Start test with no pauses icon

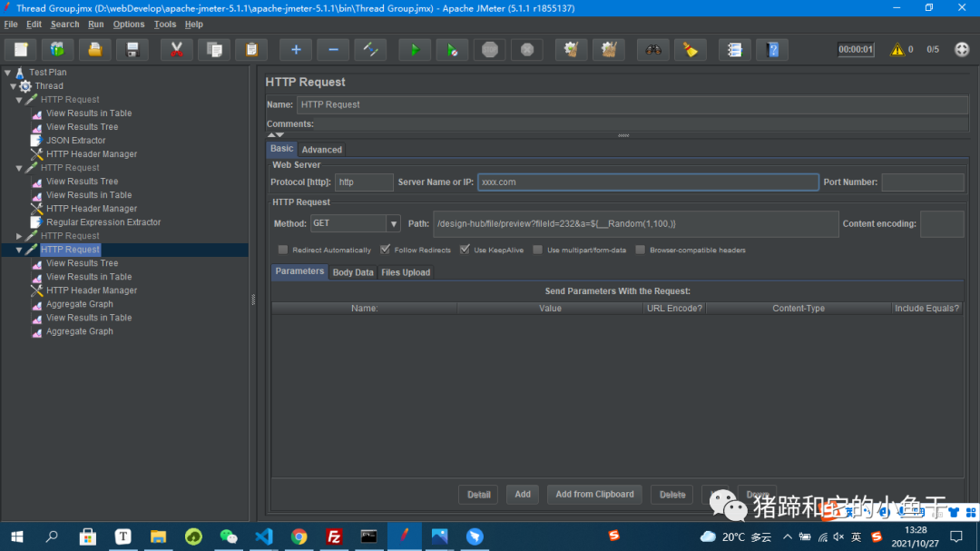(x=452, y=49)
